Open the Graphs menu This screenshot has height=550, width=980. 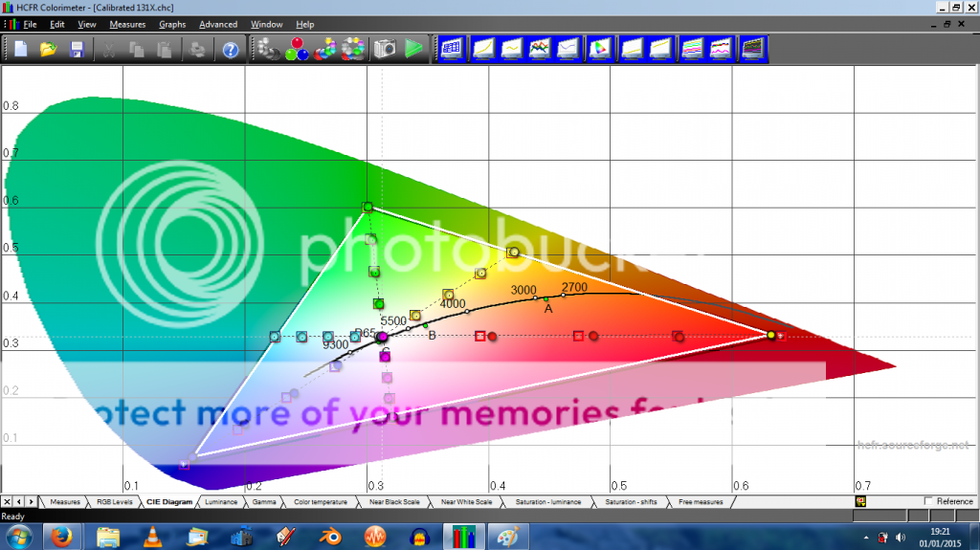click(x=172, y=24)
